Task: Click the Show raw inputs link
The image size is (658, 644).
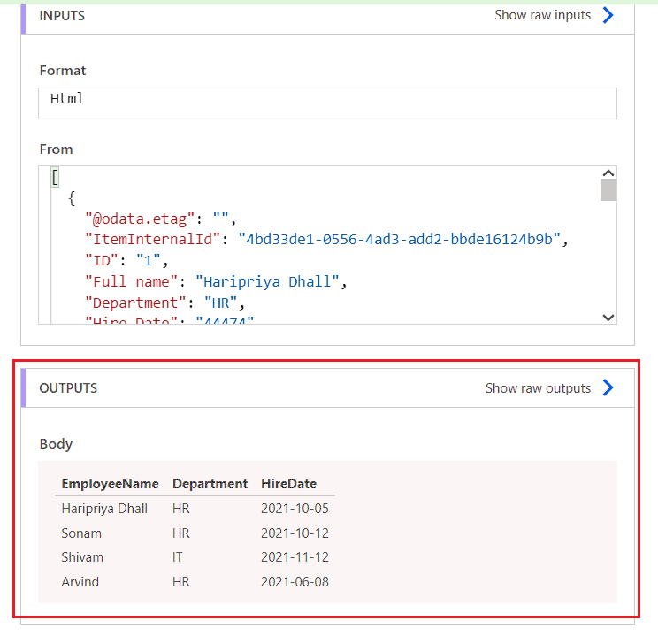Action: (542, 15)
